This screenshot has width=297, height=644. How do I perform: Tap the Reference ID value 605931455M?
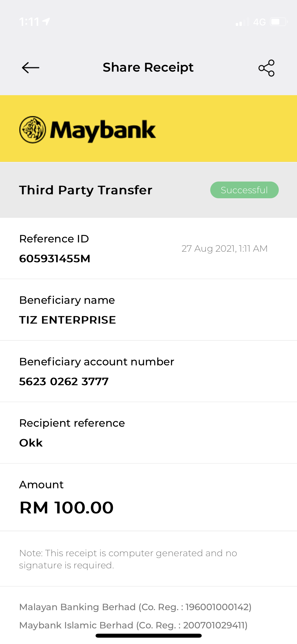[x=55, y=259]
